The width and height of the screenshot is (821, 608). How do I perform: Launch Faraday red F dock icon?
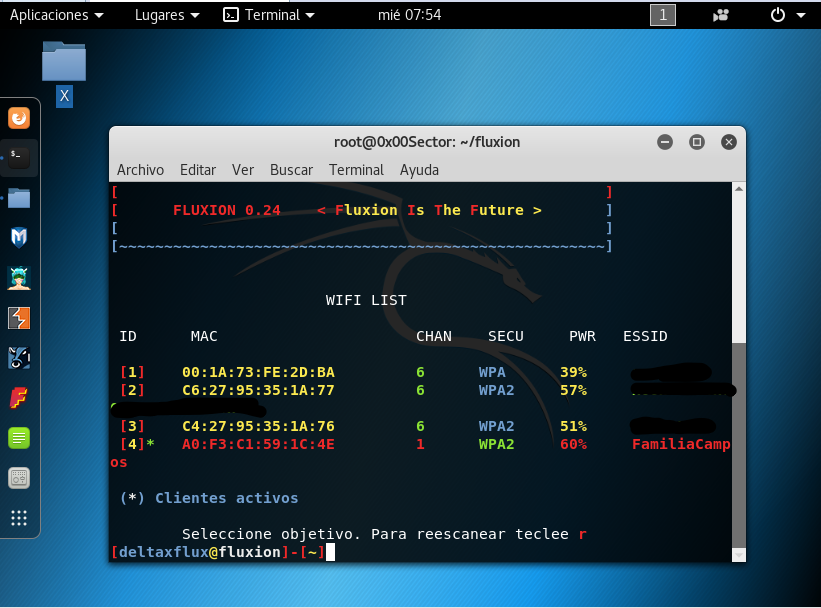click(19, 398)
